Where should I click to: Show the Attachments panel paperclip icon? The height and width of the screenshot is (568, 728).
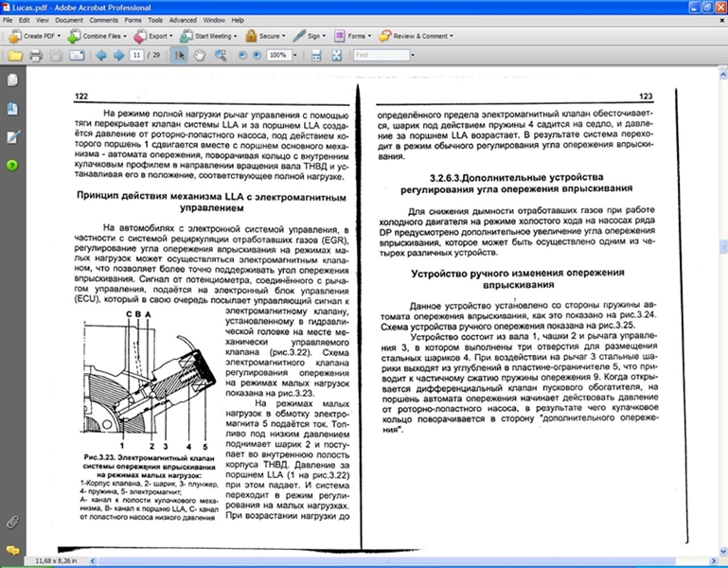pyautogui.click(x=12, y=522)
